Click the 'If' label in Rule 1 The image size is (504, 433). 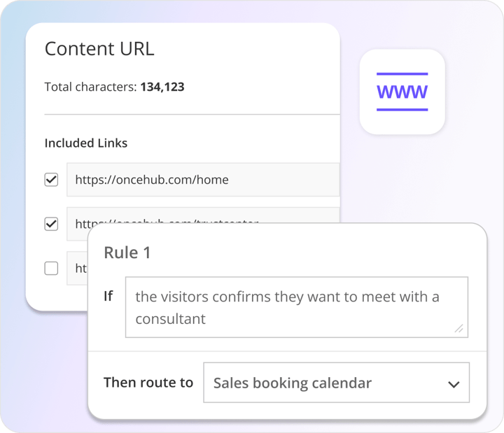pyautogui.click(x=108, y=297)
